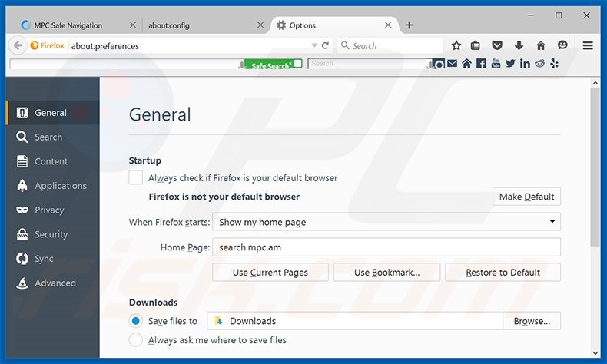Open the 'When Firefox starts' dropdown
607x364 pixels.
tap(386, 222)
